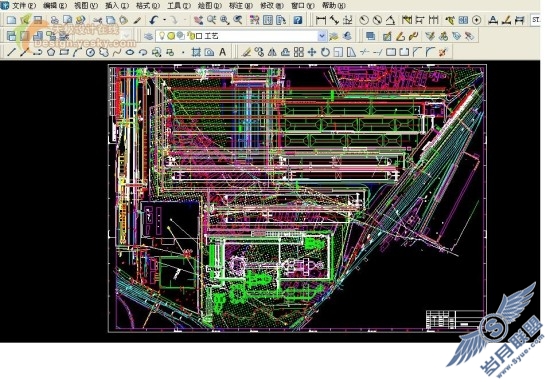Select the Polygon drawing tool
The height and width of the screenshot is (385, 550).
51,53
